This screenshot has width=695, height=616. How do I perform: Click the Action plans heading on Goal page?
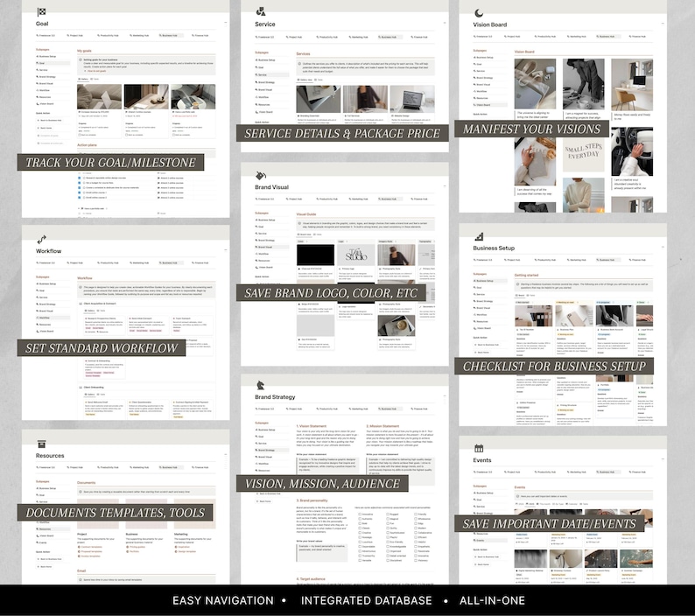pos(87,145)
